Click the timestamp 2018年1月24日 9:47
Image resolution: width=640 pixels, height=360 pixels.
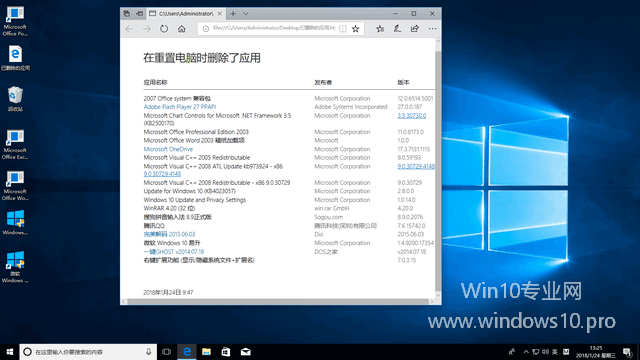168,292
